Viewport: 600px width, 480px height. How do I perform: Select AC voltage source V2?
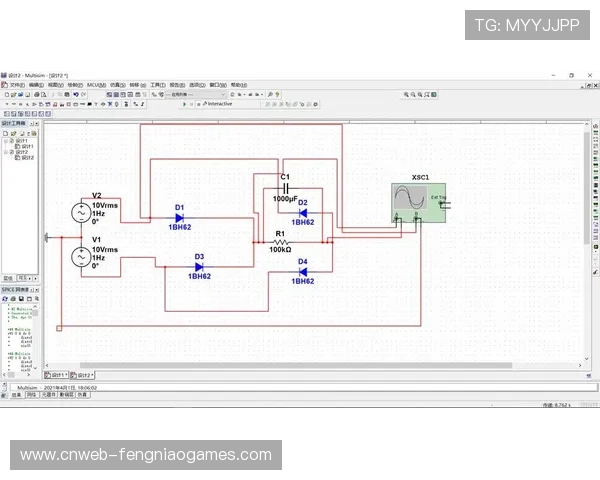coord(79,212)
